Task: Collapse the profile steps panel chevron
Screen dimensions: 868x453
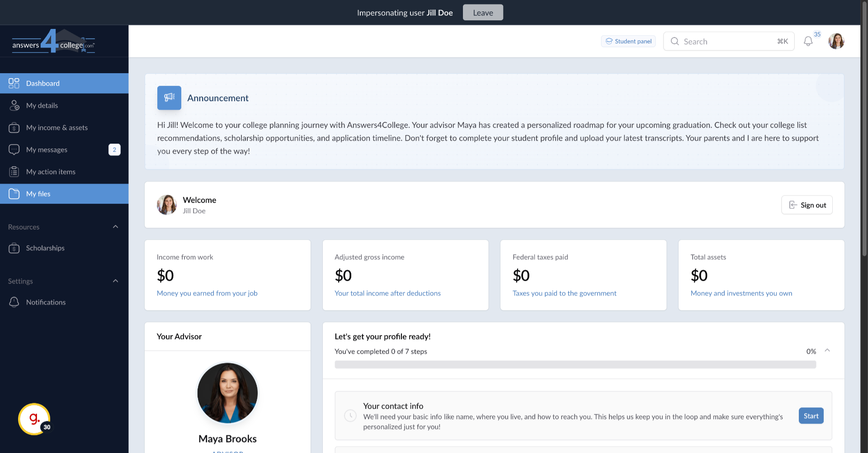Action: point(827,350)
